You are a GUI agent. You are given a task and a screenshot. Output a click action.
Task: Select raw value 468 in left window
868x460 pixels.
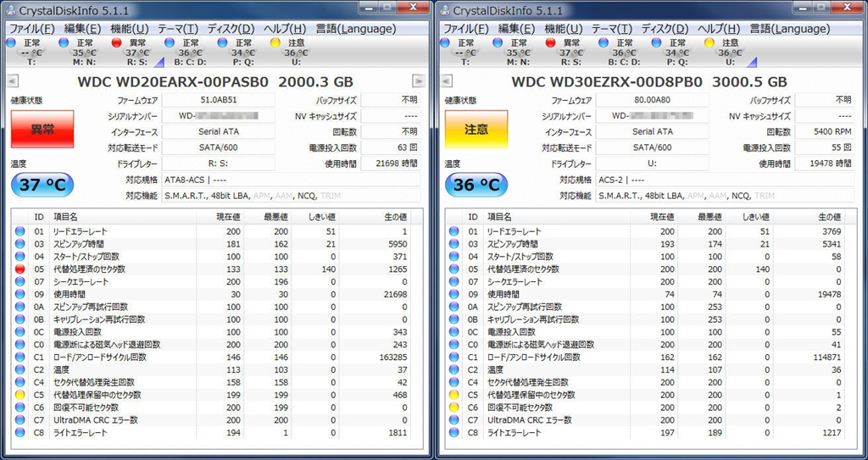coord(400,395)
